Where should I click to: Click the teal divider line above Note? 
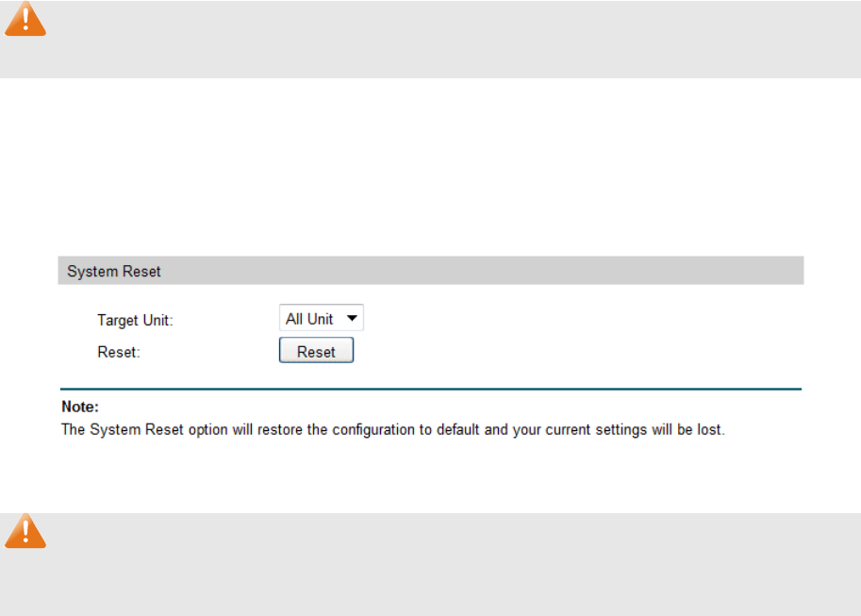[x=430, y=389]
